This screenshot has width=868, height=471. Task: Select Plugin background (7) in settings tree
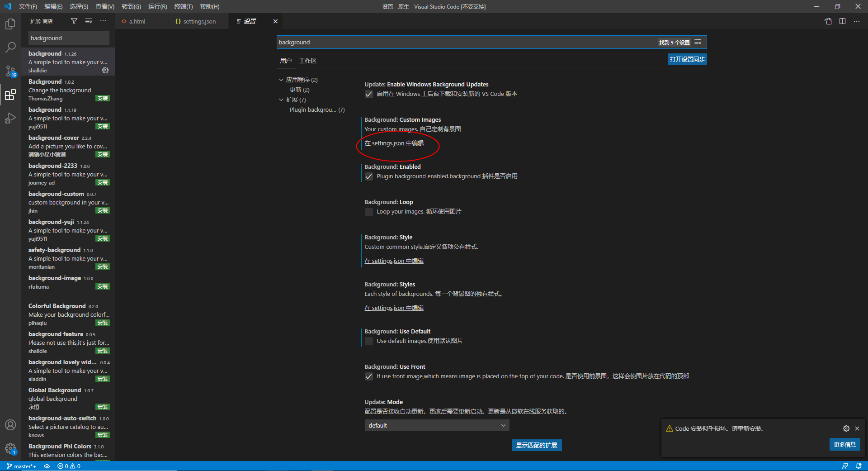click(x=317, y=109)
